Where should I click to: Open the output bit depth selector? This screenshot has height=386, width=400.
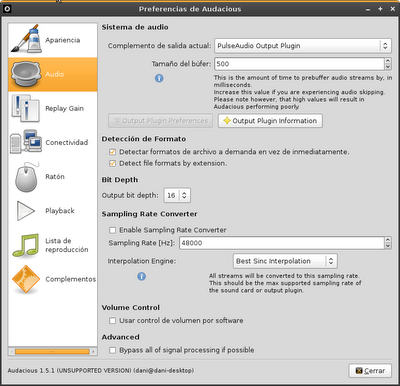pos(177,195)
